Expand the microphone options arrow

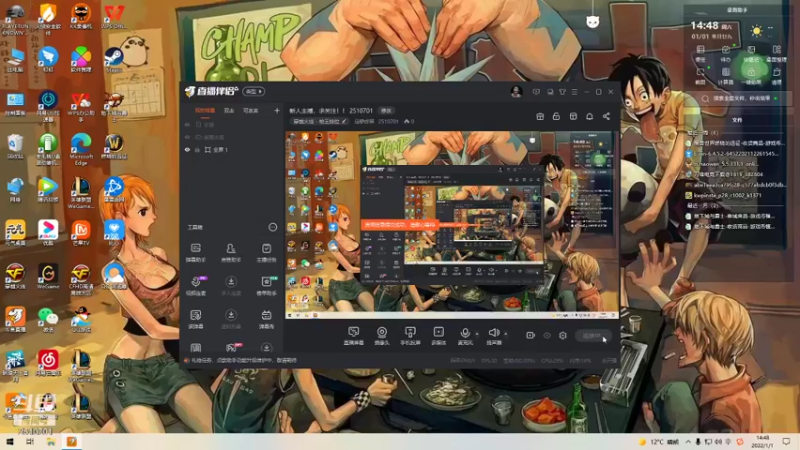[477, 334]
